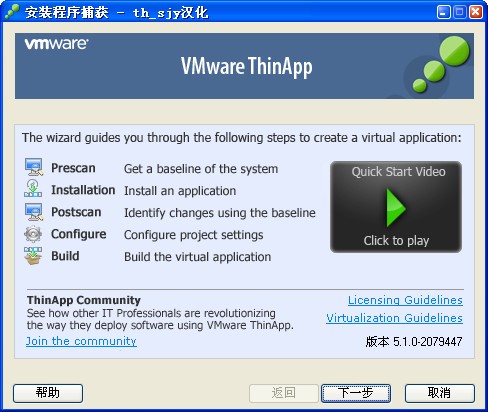
Task: Click 'Build the virtual application' text
Action: pyautogui.click(x=198, y=257)
